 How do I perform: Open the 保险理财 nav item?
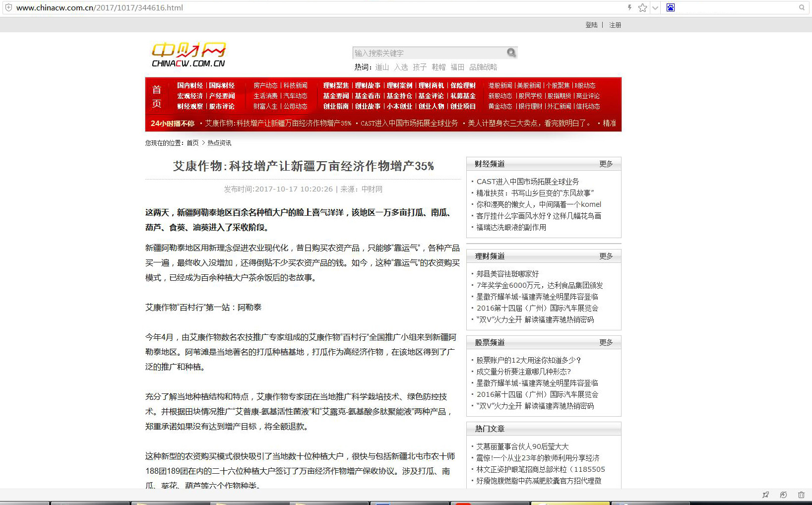click(463, 85)
